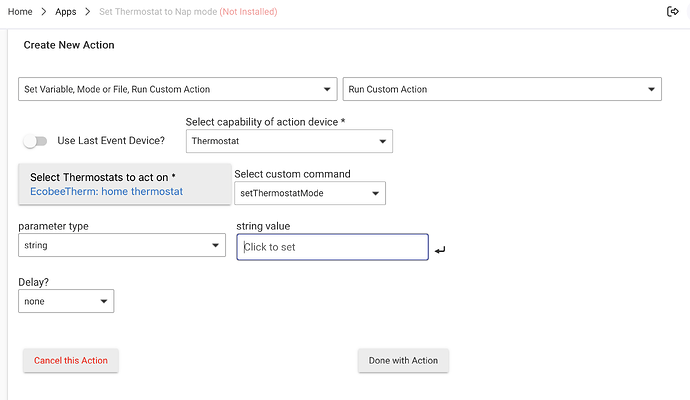The width and height of the screenshot is (690, 400).
Task: Click the 'Select capability of action device' label
Action: 265,122
